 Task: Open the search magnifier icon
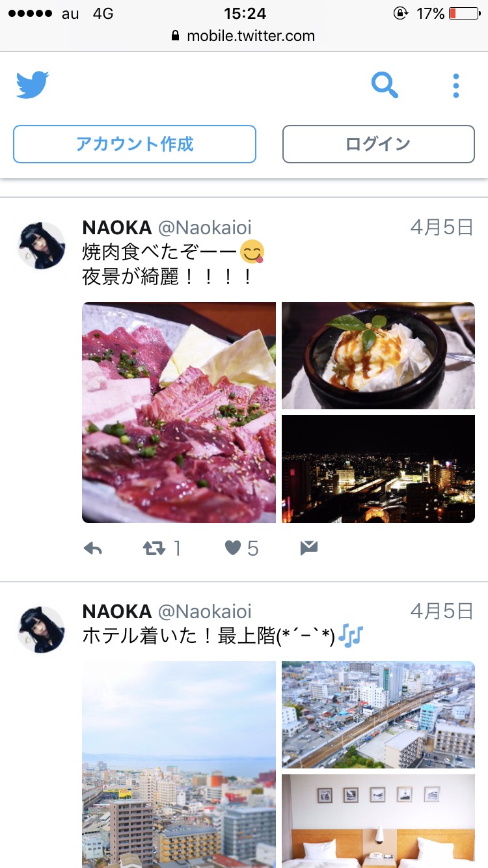point(385,85)
